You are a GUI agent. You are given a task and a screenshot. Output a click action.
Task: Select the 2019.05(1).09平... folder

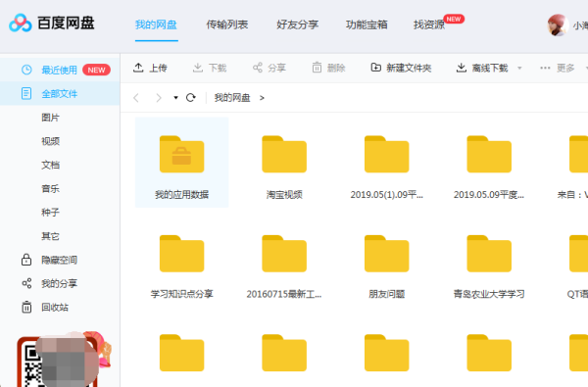click(387, 167)
